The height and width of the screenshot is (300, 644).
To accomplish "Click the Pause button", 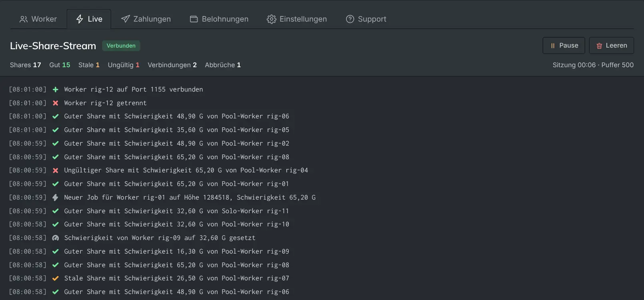I will [564, 46].
